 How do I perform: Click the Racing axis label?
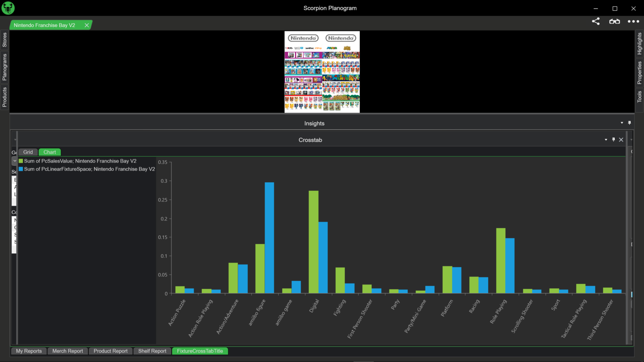pos(474,306)
